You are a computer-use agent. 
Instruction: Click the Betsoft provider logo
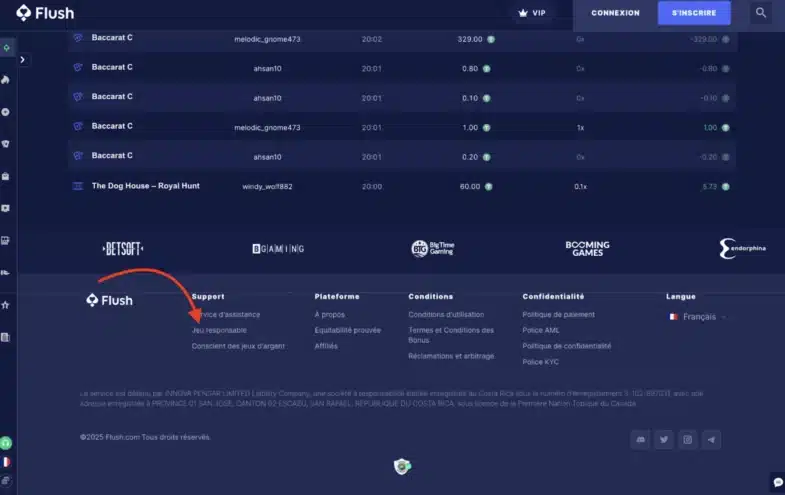[x=123, y=249]
